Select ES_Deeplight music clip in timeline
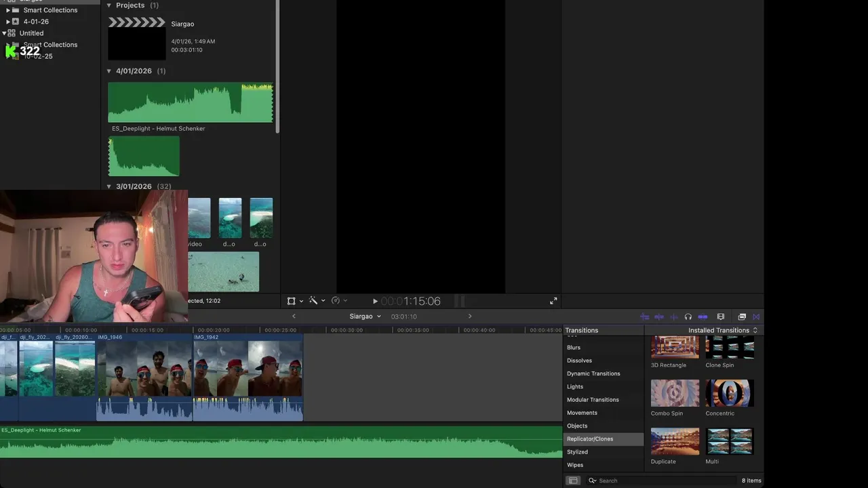The image size is (868, 488). (x=281, y=442)
